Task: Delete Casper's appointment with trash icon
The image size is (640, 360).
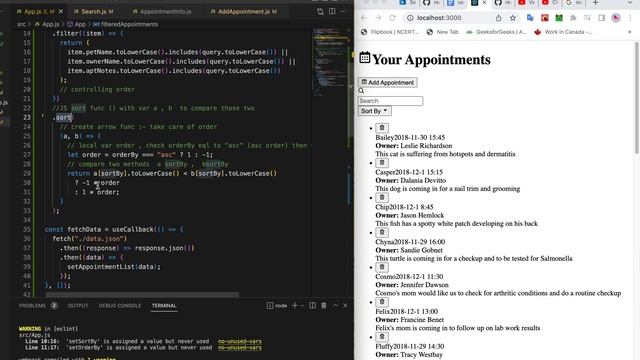Action: (382, 162)
